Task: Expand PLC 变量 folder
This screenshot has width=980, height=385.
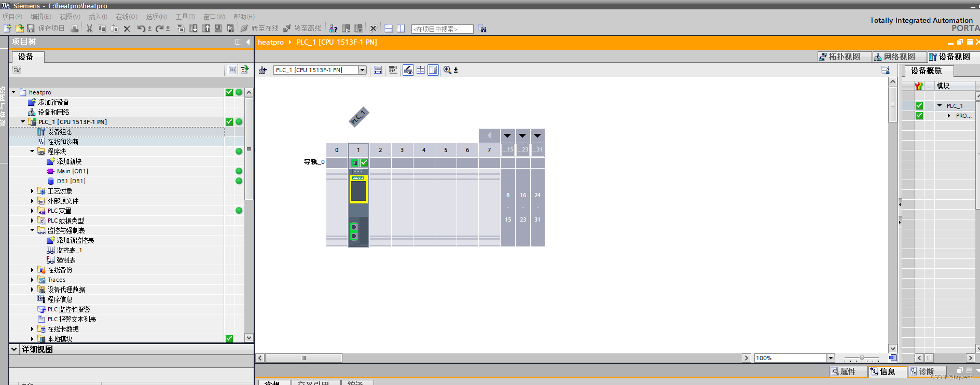Action: point(32,211)
